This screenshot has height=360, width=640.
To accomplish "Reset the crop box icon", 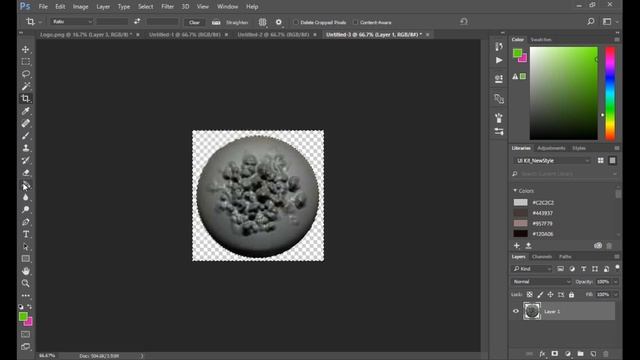I will click(x=464, y=22).
